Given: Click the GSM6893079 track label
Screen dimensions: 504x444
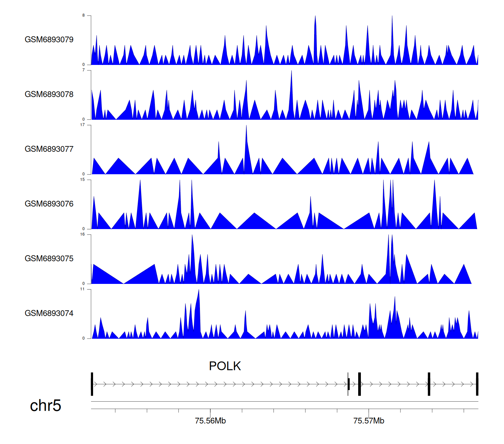Looking at the screenshot, I should (x=49, y=40).
